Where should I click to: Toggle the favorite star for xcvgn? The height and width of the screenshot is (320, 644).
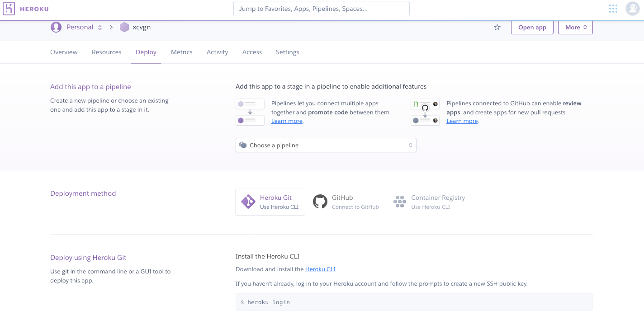point(497,27)
